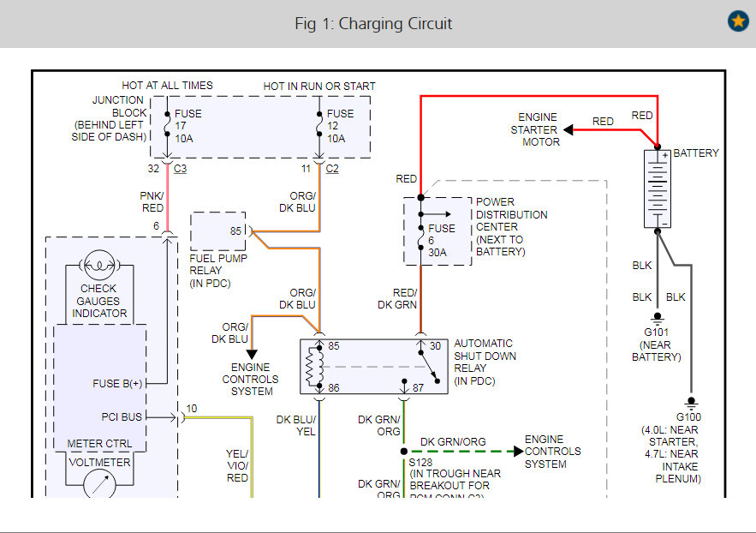Click the 'FUSE 6 30A' label

[441, 240]
